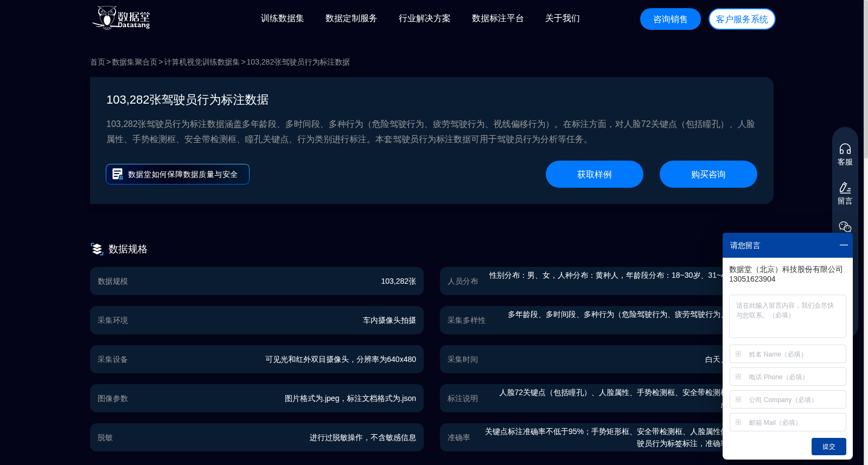Submit the message with 提交 button

(828, 447)
